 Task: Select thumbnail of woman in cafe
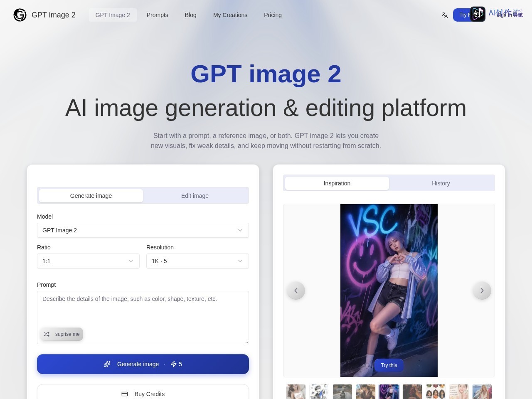[x=366, y=392]
